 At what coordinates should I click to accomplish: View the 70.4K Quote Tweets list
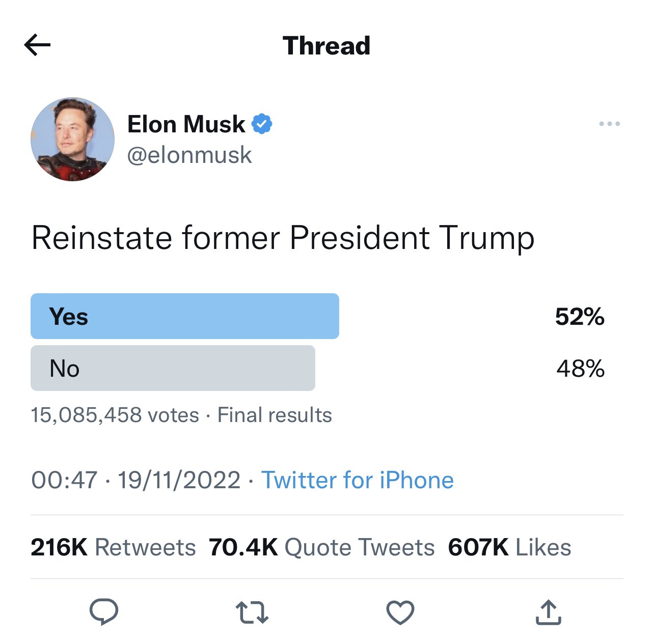pos(322,547)
